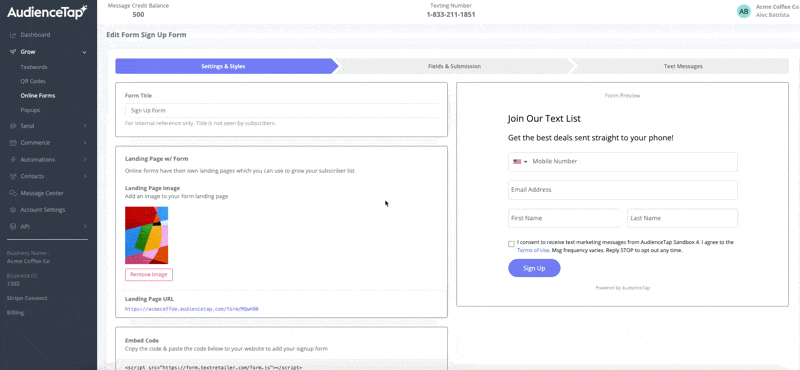800x370 pixels.
Task: Open the Billing link in sidebar
Action: tap(15, 312)
